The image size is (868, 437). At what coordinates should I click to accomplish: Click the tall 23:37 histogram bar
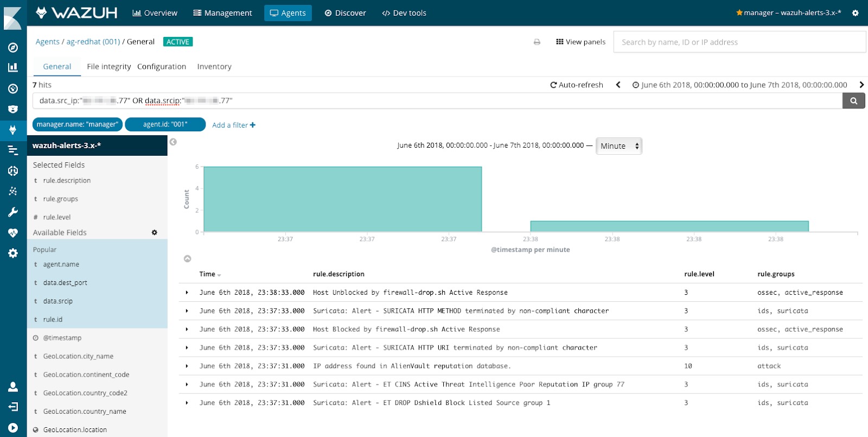(343, 199)
